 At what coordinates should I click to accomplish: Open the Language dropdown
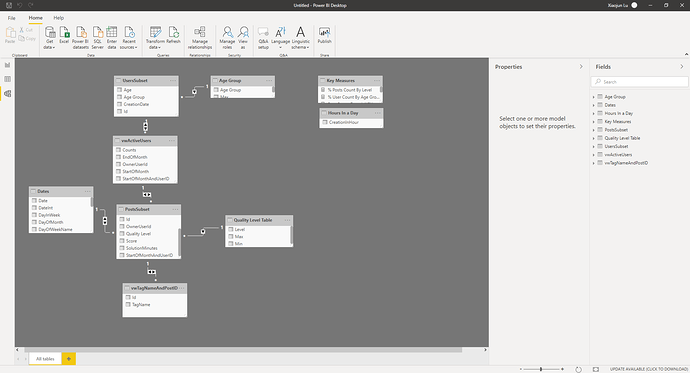(280, 38)
